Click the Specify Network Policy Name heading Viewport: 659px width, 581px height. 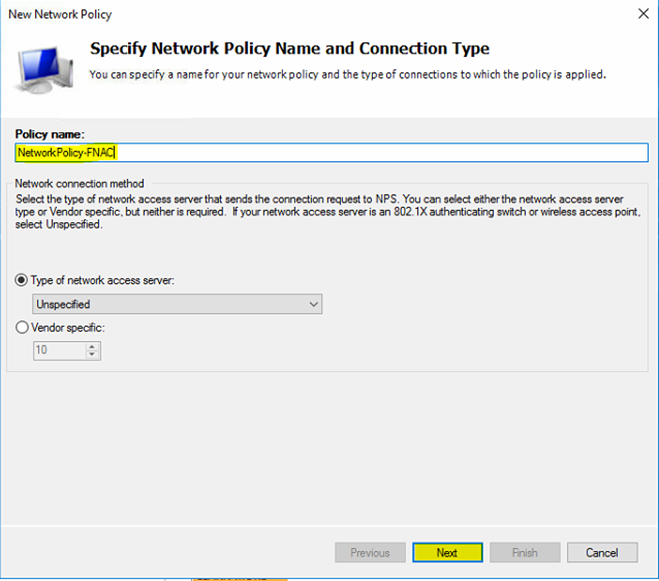289,48
